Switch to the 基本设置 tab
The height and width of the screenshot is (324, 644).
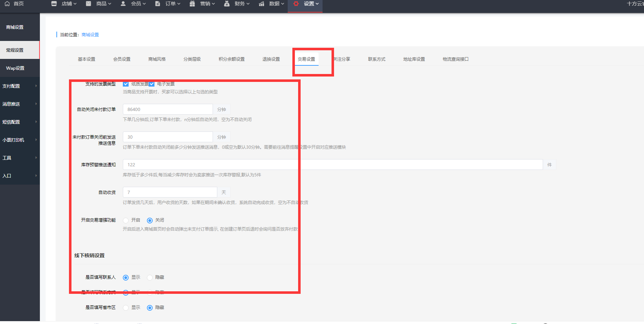(x=87, y=59)
